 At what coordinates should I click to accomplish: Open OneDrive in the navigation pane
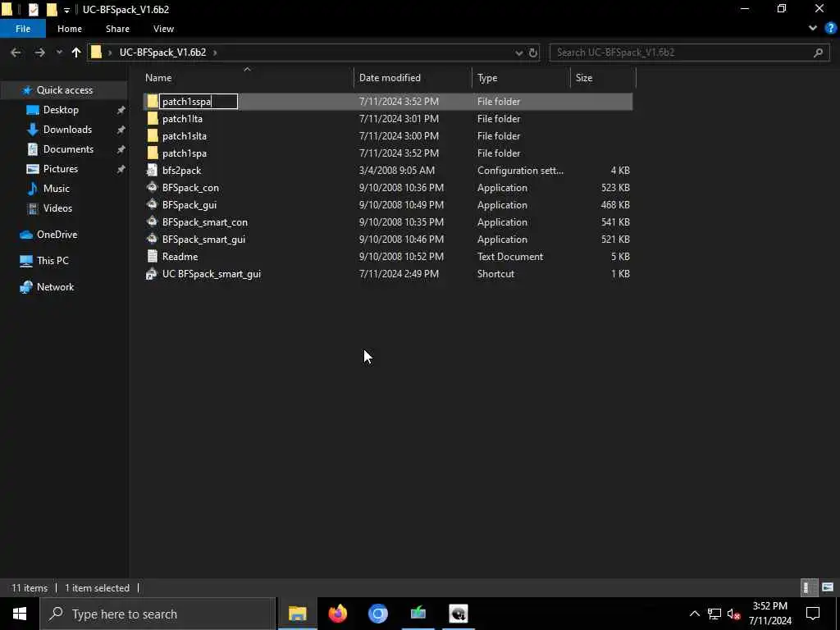57,235
